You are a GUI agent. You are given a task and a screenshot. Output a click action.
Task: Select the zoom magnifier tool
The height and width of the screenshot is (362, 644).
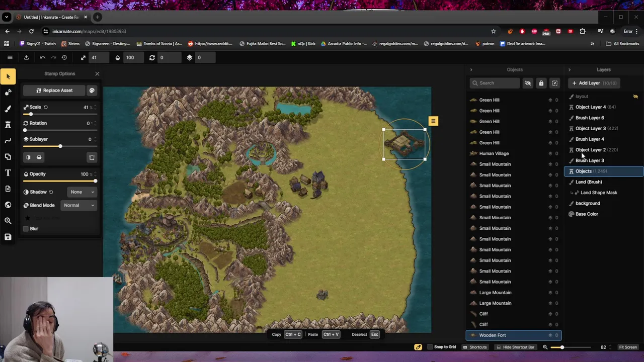pyautogui.click(x=8, y=221)
